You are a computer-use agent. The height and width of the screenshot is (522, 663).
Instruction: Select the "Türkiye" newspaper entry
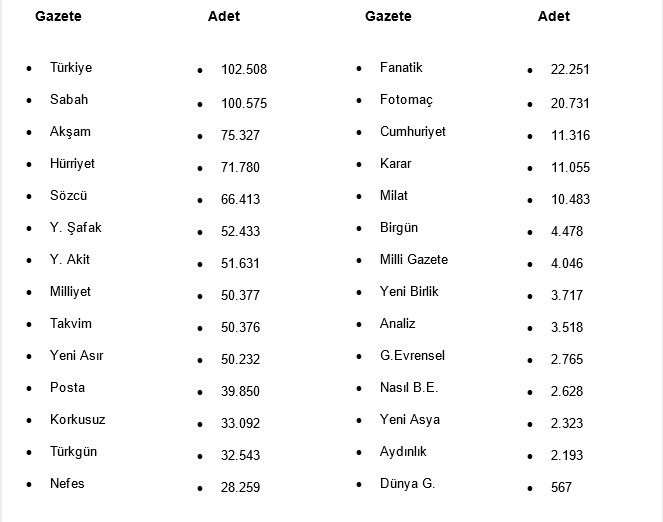(71, 68)
